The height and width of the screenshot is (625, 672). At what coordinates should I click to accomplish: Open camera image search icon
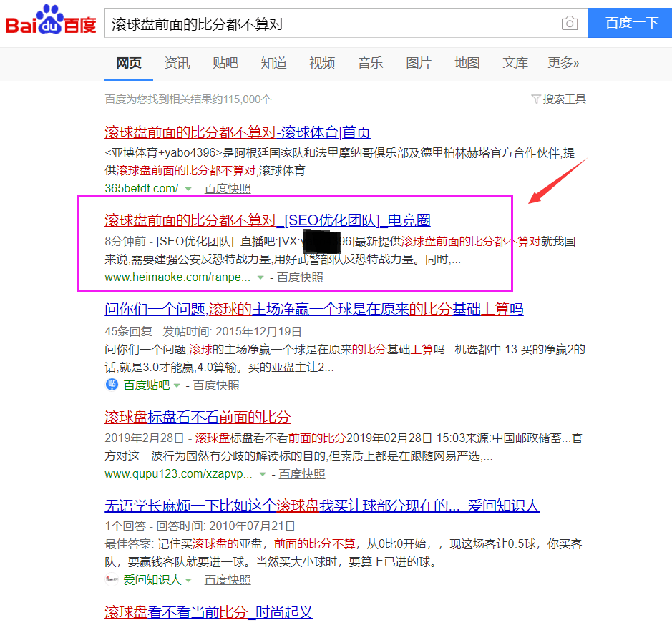coord(569,23)
